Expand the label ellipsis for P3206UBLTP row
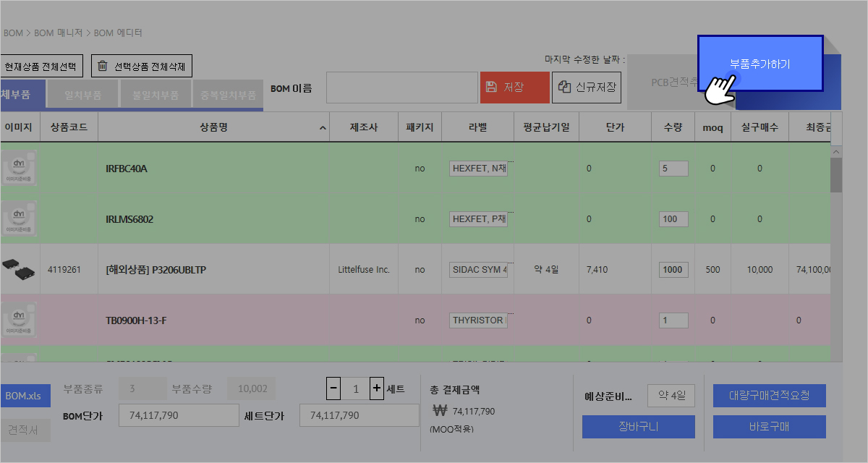 [511, 263]
